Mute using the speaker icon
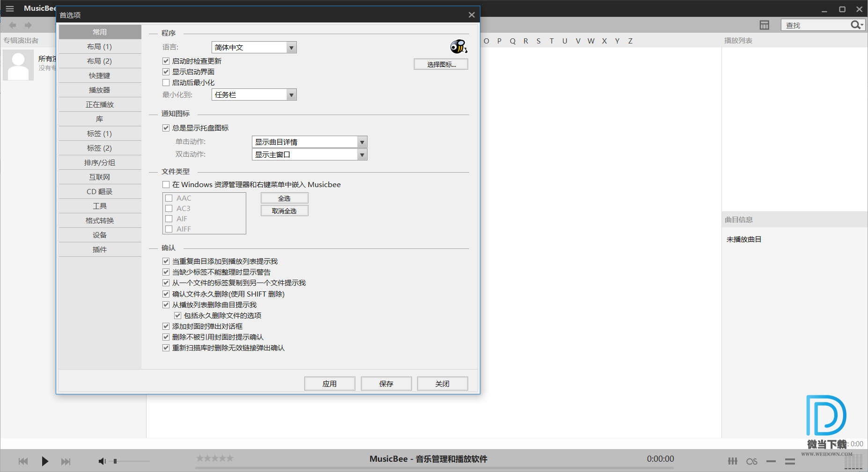The width and height of the screenshot is (868, 472). (x=102, y=462)
